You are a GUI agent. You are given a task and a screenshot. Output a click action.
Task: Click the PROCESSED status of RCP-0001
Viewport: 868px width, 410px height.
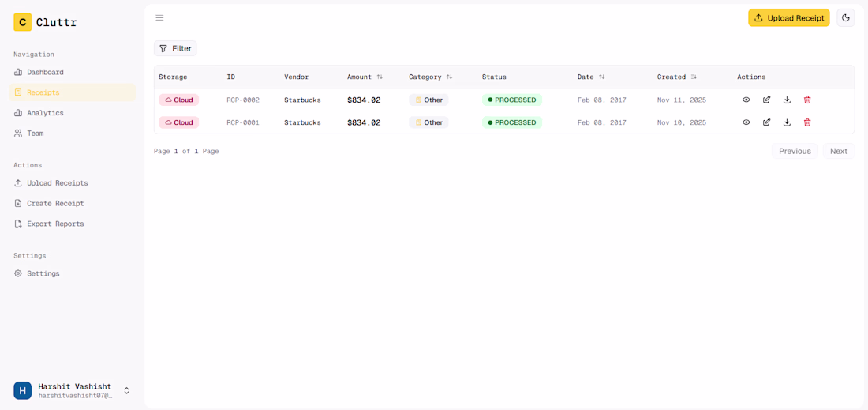pyautogui.click(x=512, y=122)
